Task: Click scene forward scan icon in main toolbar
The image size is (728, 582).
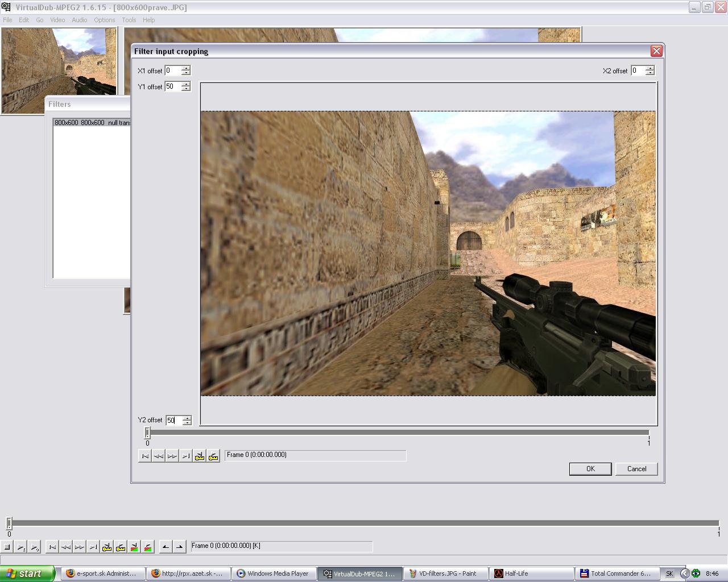Action: [148, 547]
